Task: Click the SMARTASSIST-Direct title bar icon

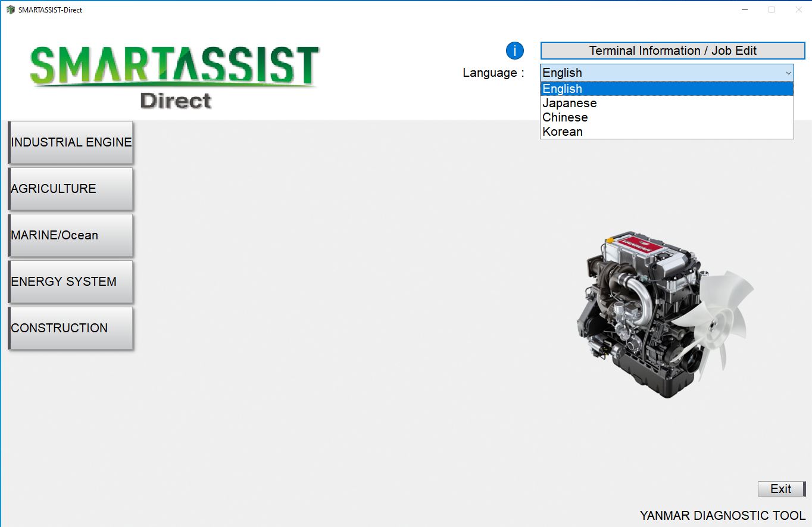Action: 10,10
